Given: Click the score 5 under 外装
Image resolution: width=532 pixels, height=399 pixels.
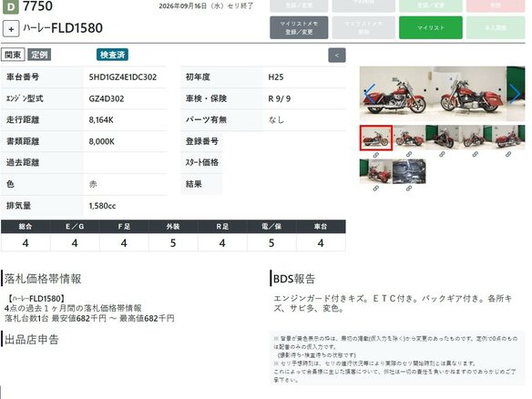Looking at the screenshot, I should click(x=173, y=243).
